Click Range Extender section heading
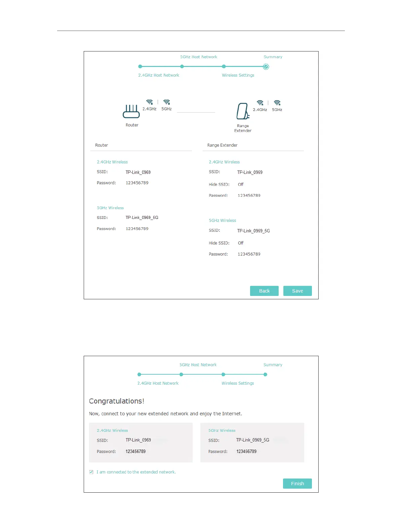This screenshot has height=532, width=402. point(222,145)
